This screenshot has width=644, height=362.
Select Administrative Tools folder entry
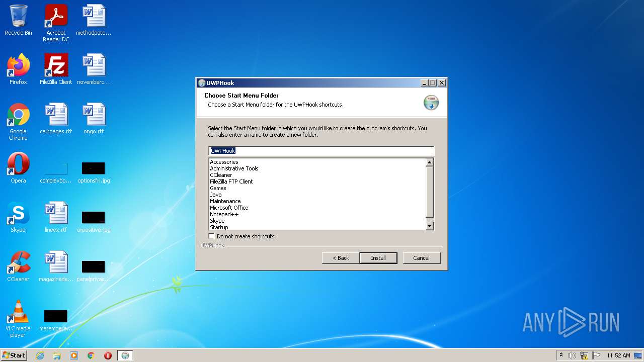pos(234,168)
